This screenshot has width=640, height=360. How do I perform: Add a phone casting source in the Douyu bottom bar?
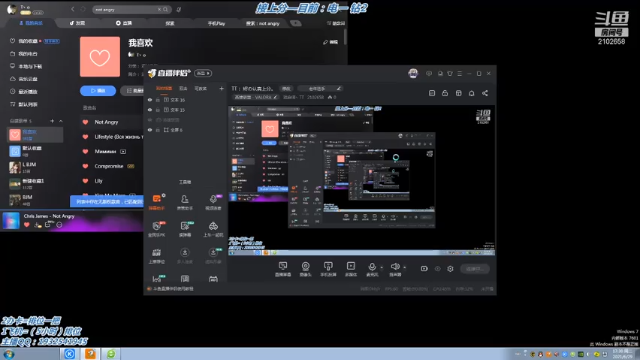coord(328,269)
